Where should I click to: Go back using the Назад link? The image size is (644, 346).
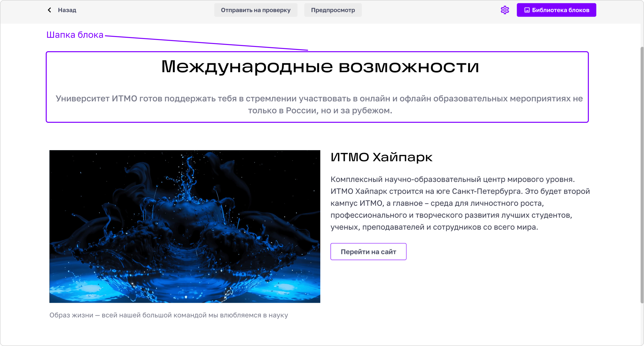tap(67, 10)
